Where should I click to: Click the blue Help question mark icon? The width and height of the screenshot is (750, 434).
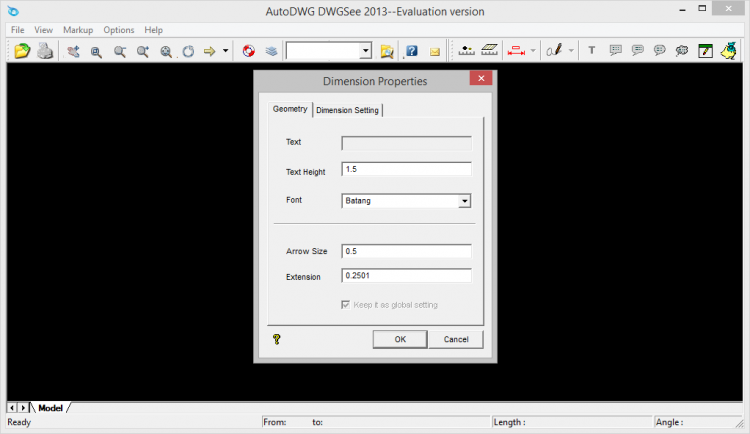411,51
